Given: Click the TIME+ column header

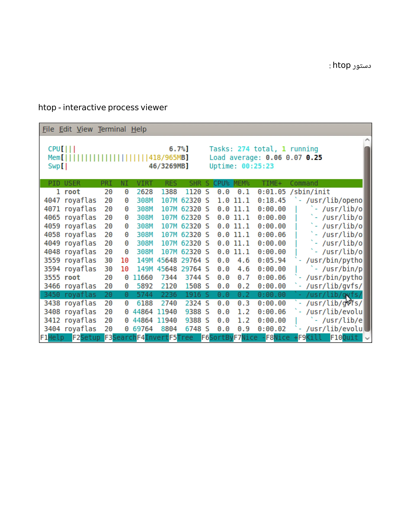Looking at the screenshot, I should pyautogui.click(x=272, y=183).
